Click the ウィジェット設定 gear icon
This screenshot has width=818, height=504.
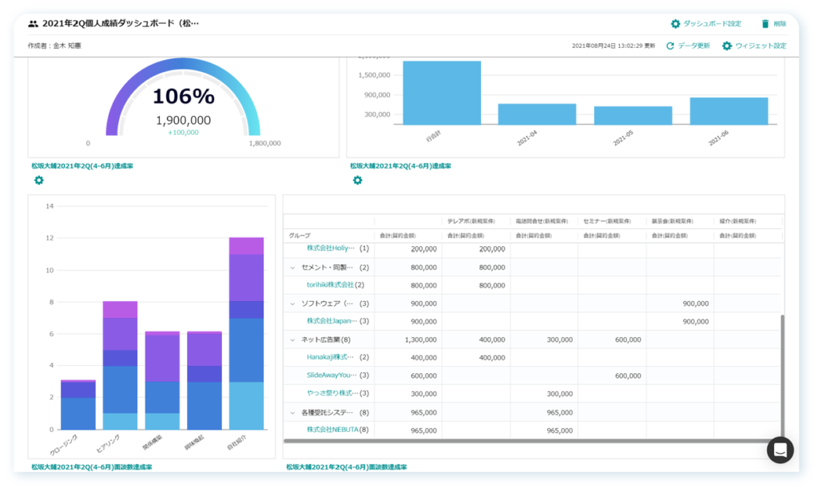click(x=726, y=46)
